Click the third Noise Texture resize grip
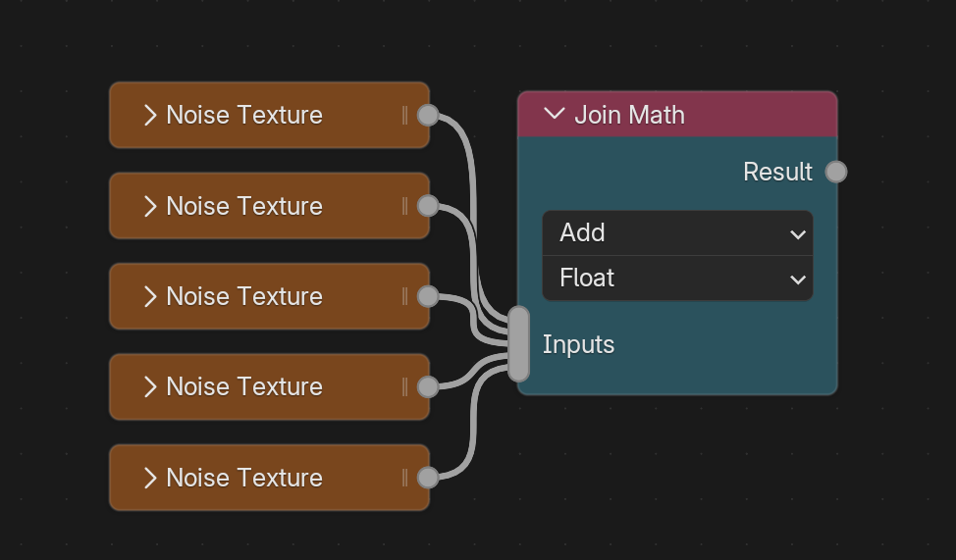This screenshot has width=956, height=560. coord(404,296)
